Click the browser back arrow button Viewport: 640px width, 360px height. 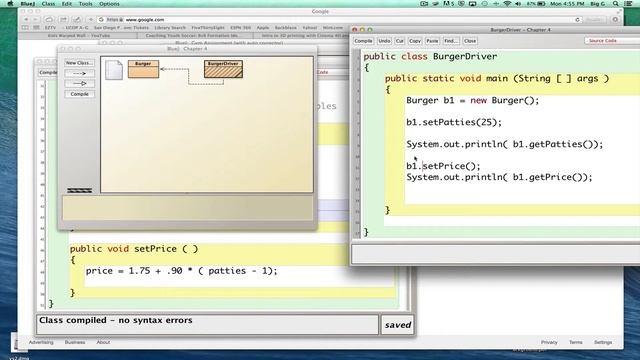[27, 20]
